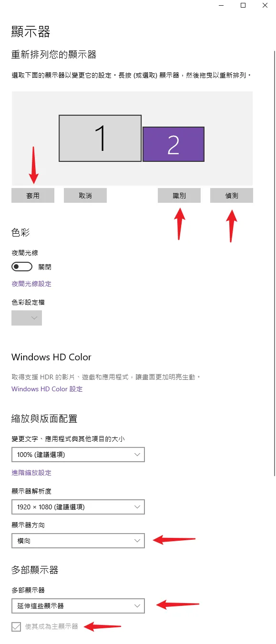Open the 100% (建議選項) scaling dropdown
The width and height of the screenshot is (276, 644).
tap(78, 455)
